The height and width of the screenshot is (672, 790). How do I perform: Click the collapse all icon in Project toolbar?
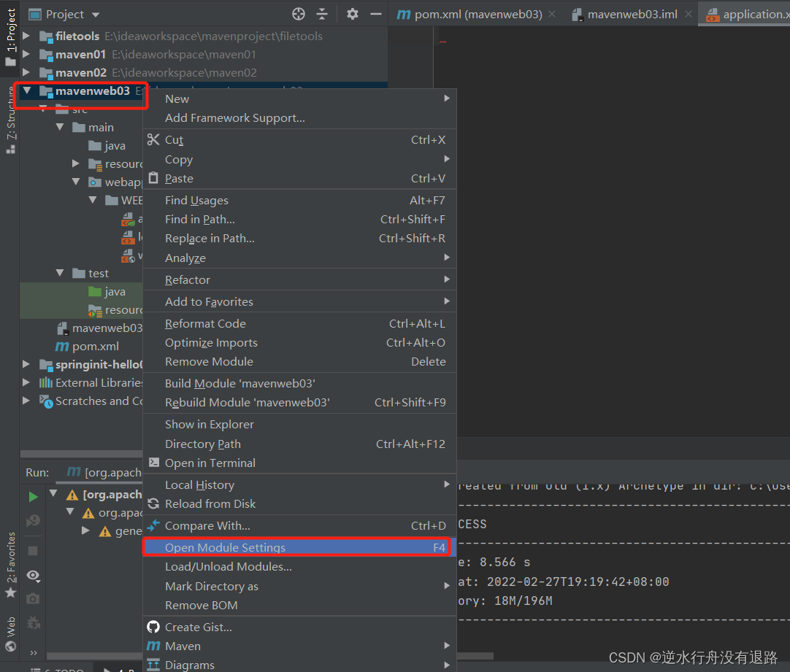pyautogui.click(x=322, y=14)
